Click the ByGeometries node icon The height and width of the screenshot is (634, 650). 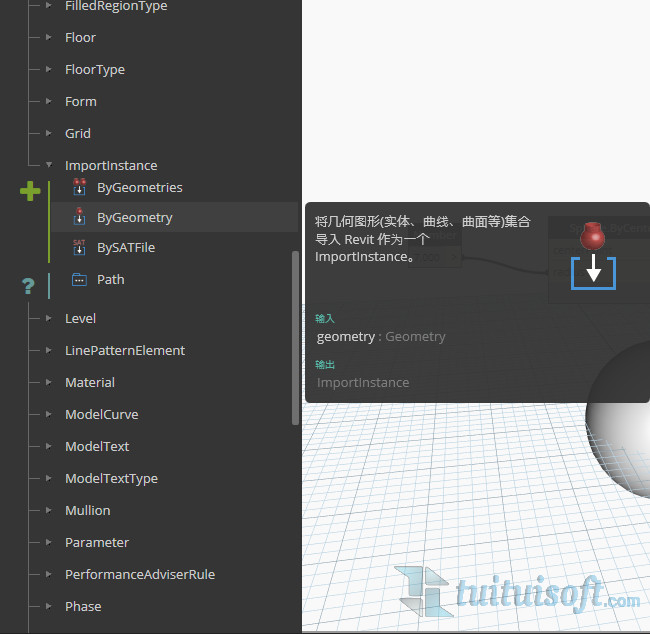pos(80,187)
